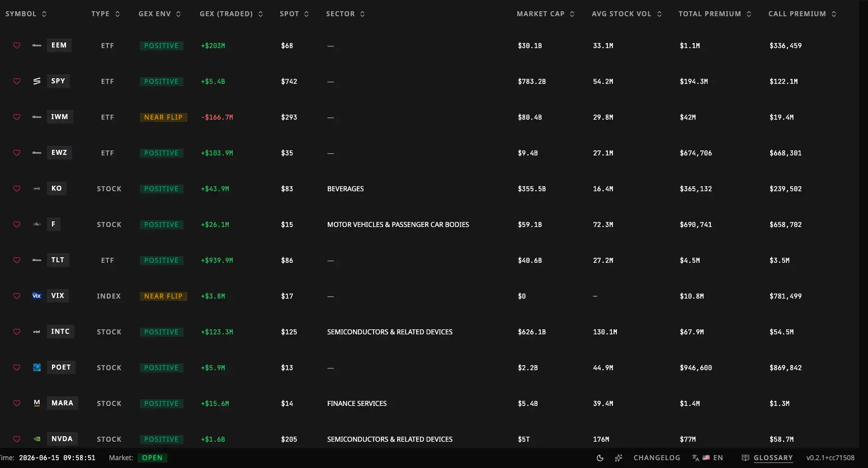Favorite the SPY row heart icon
868x468 pixels.
click(x=17, y=82)
